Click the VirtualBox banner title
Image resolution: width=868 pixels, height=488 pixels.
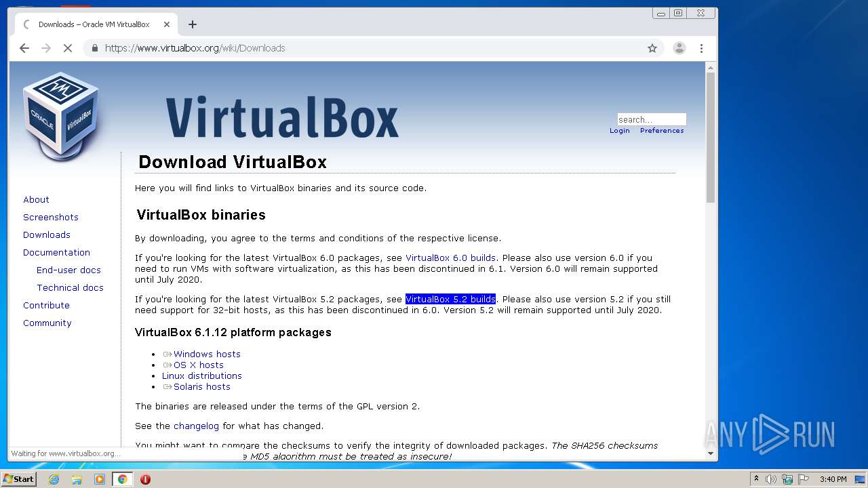pos(282,118)
